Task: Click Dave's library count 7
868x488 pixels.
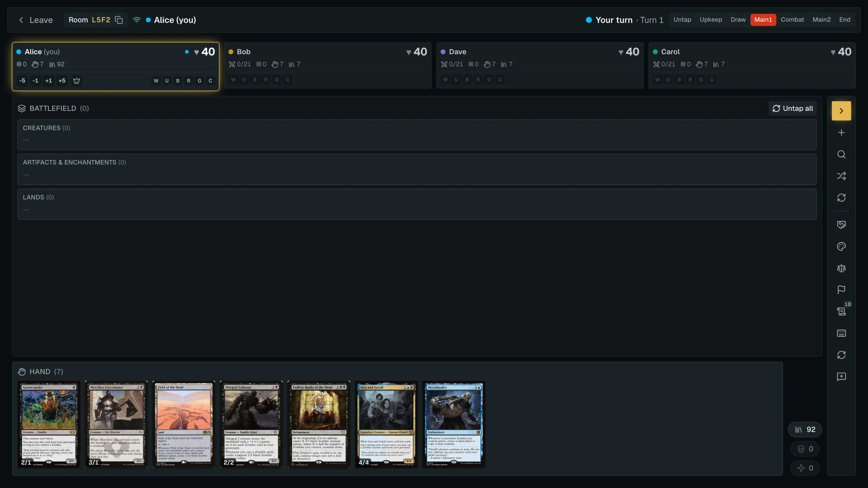Action: tap(507, 64)
